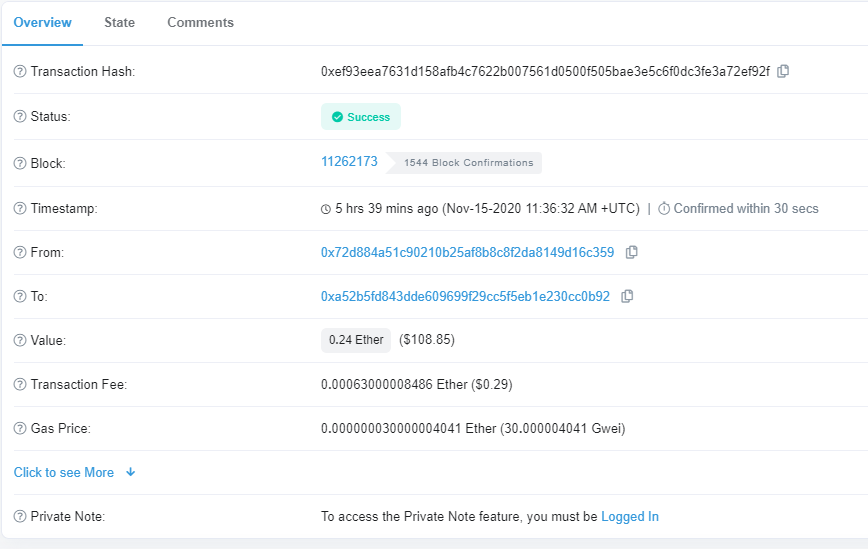Click the transaction fee 0.00063000008486 Ether
Image resolution: width=868 pixels, height=549 pixels.
click(394, 384)
